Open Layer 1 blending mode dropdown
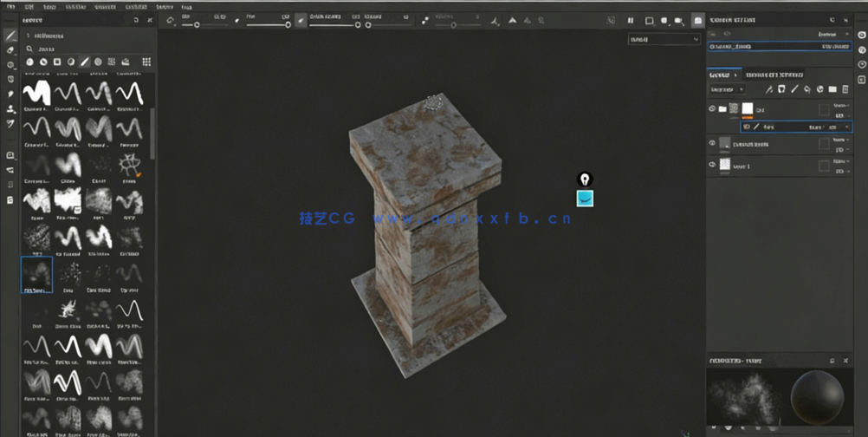This screenshot has width=868, height=437. click(x=843, y=162)
